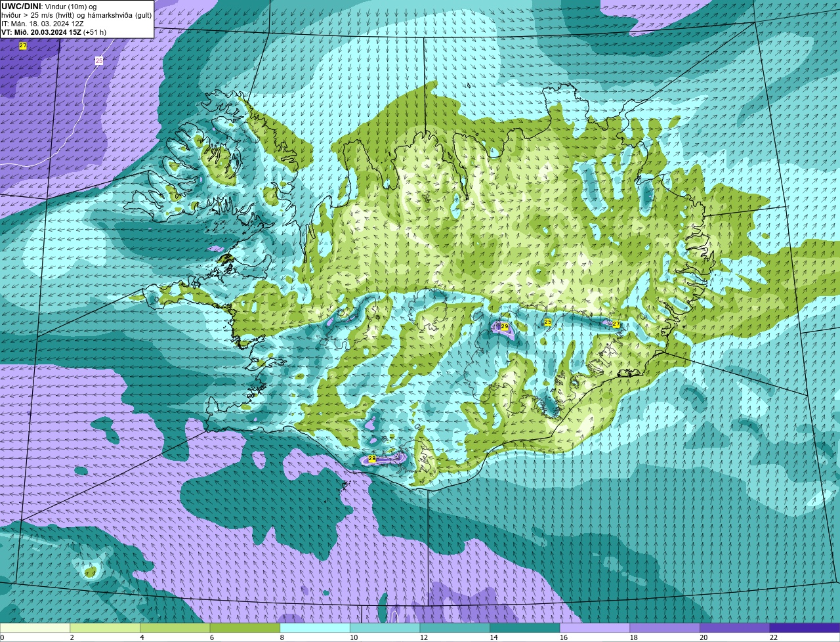Click the legend scale value 0
Screen dimensions: 840x642
[2, 637]
